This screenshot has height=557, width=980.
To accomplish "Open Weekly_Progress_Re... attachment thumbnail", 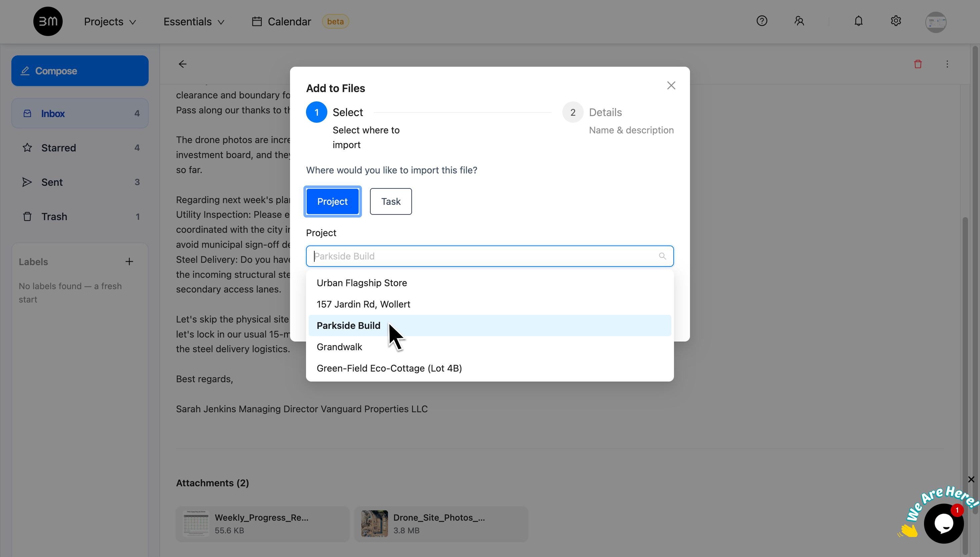I will click(x=196, y=524).
